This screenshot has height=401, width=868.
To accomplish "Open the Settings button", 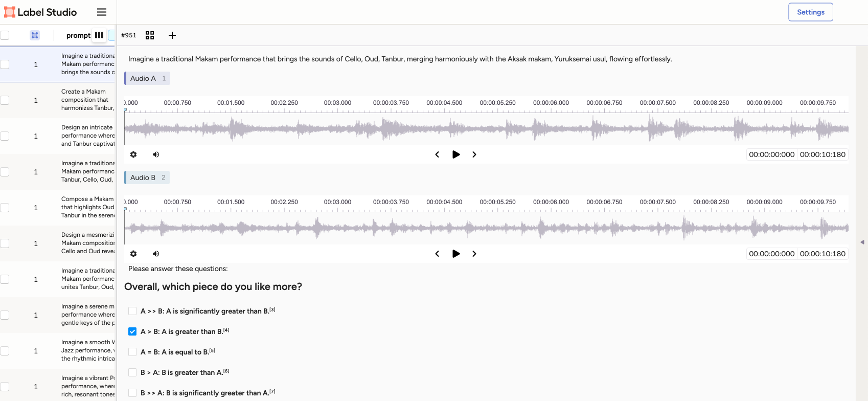I will 810,12.
